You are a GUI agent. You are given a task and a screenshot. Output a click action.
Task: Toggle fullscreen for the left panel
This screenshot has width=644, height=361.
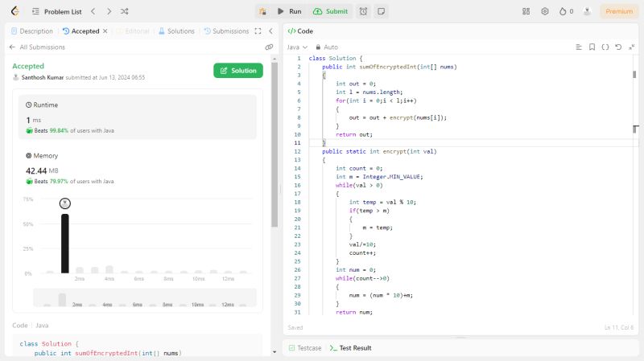[258, 31]
